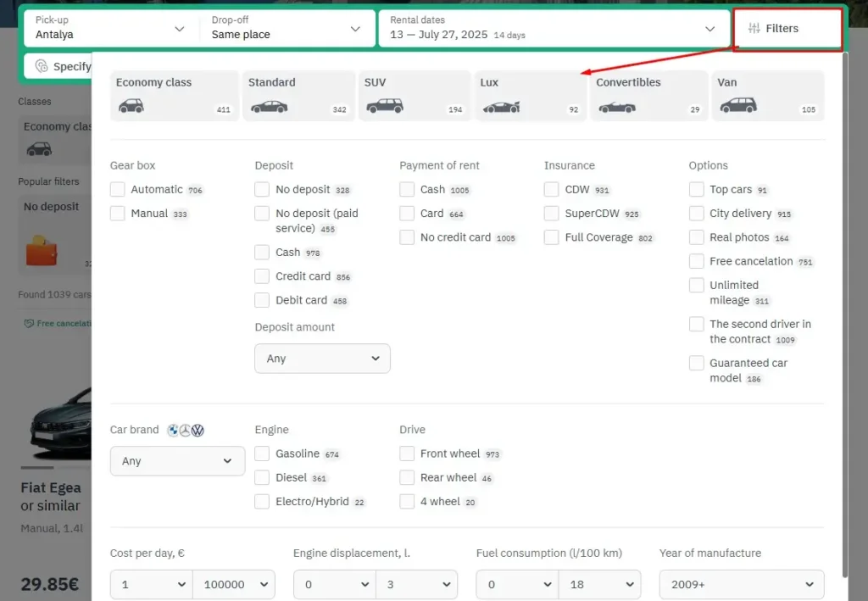Open the Pick-up Antalya dropdown
The height and width of the screenshot is (601, 868).
pos(110,28)
